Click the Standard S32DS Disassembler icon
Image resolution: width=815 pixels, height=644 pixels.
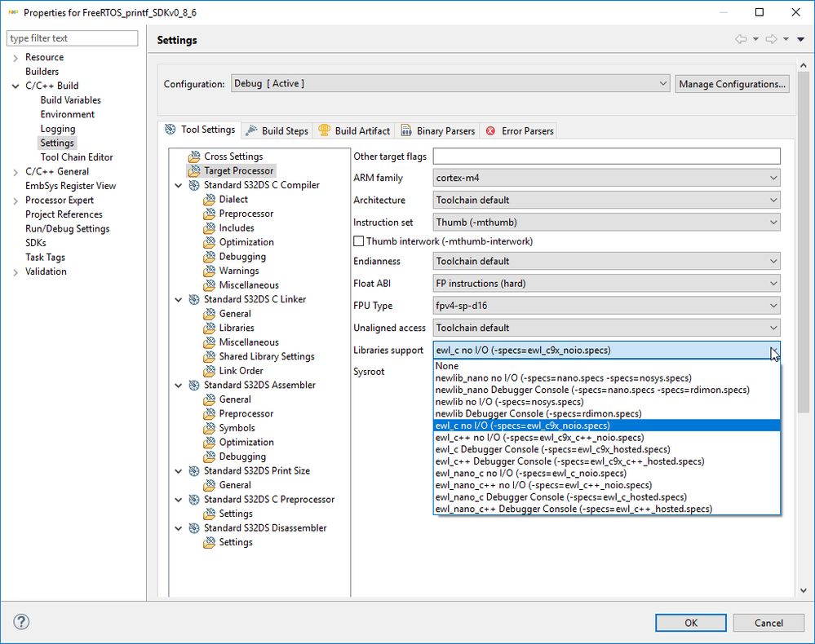[194, 527]
